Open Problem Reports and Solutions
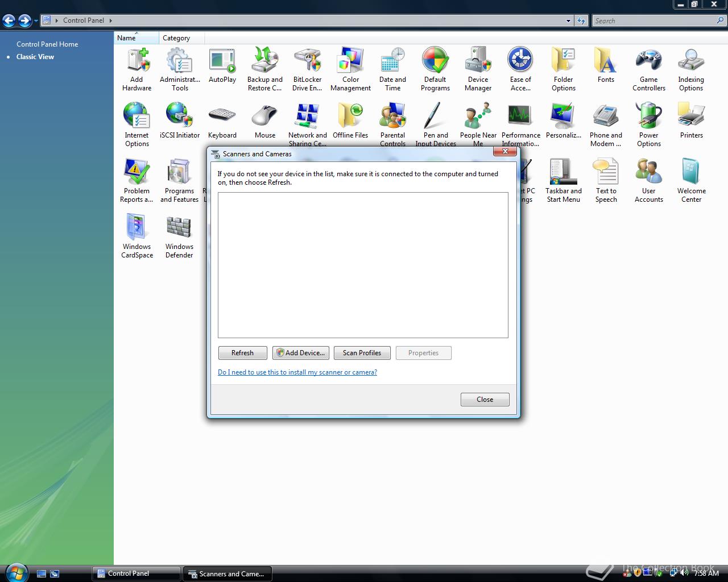The height and width of the screenshot is (582, 728). tap(136, 181)
